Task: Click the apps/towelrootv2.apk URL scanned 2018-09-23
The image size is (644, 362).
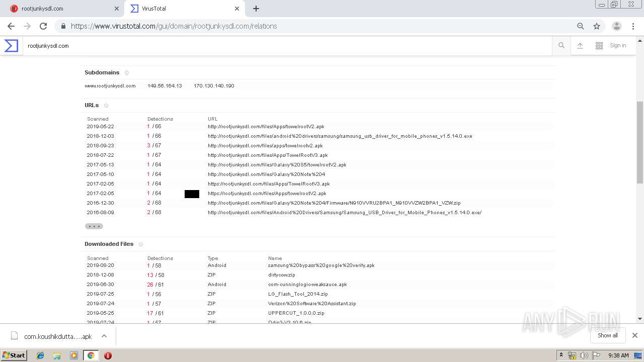Action: pyautogui.click(x=265, y=146)
